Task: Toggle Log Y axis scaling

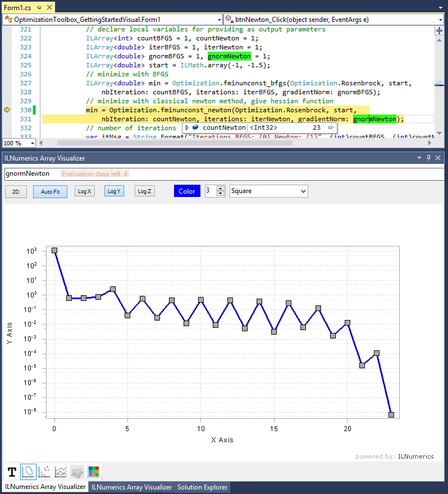Action: (114, 191)
